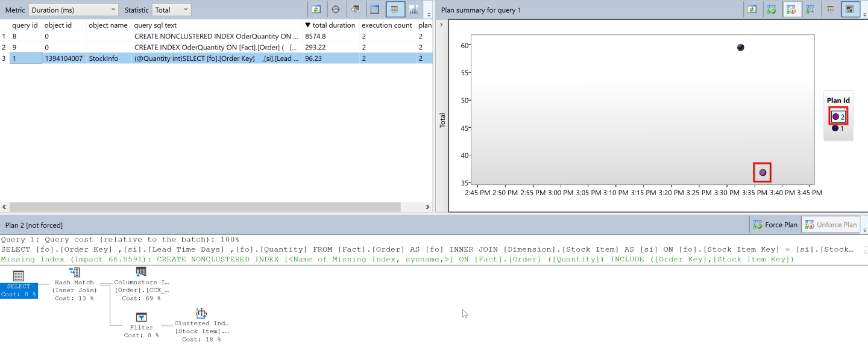Select Plan Id 2 in the legend
Image resolution: width=868 pixels, height=353 pixels.
click(x=838, y=117)
